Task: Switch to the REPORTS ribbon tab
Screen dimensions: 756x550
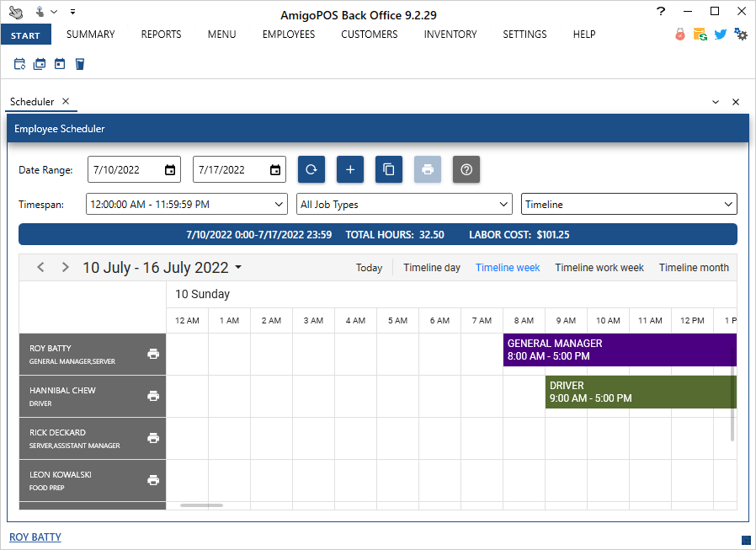Action: pos(161,35)
